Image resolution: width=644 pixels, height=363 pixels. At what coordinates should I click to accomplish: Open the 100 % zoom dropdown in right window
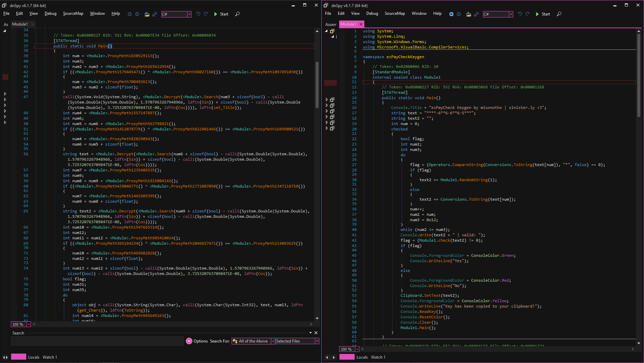[x=357, y=349]
